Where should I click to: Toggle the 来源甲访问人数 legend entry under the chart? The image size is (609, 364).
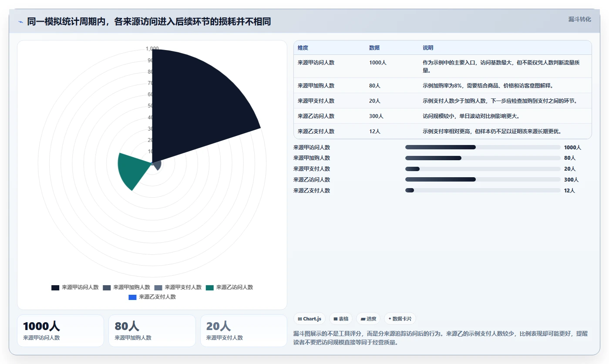(75, 287)
